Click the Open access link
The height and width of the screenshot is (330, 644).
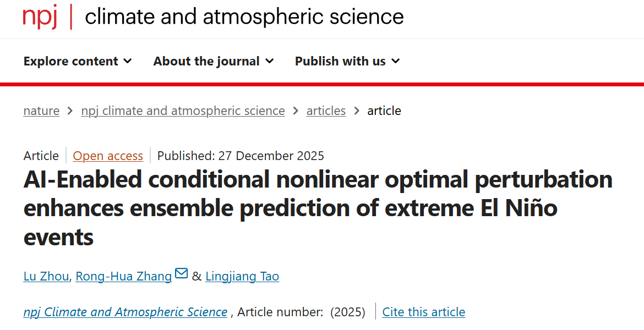(108, 156)
